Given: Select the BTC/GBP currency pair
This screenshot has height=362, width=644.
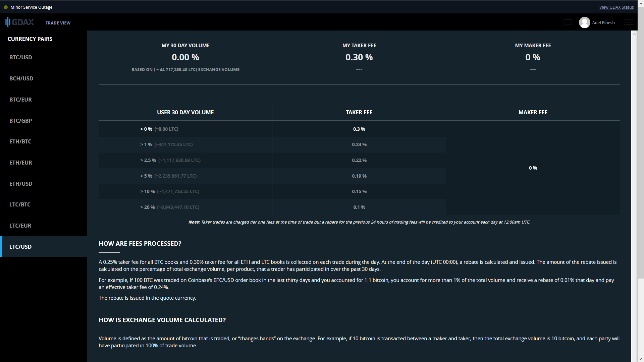Looking at the screenshot, I should click(x=44, y=121).
